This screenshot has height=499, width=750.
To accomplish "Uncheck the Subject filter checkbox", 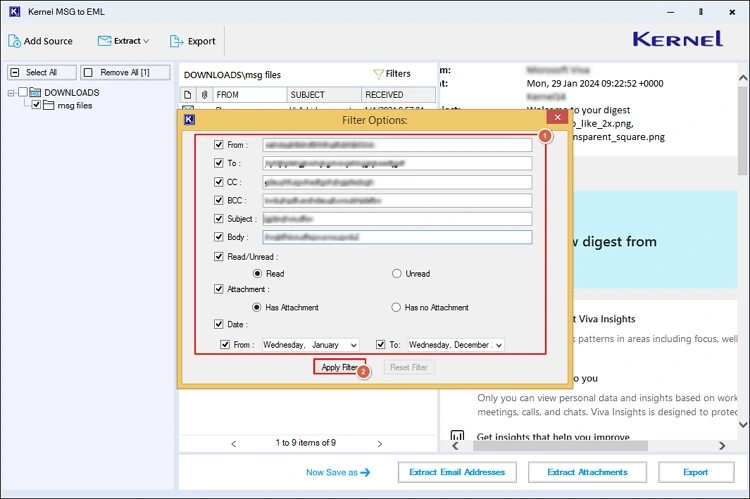I will (x=219, y=219).
